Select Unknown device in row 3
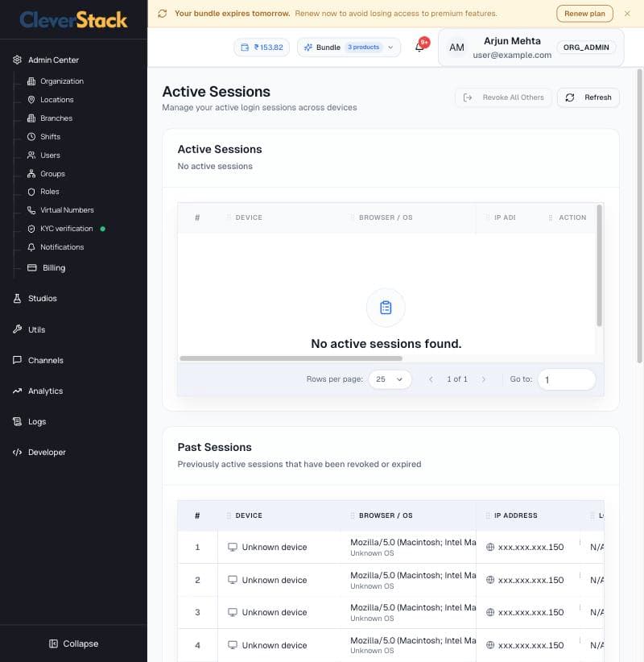 [x=275, y=612]
